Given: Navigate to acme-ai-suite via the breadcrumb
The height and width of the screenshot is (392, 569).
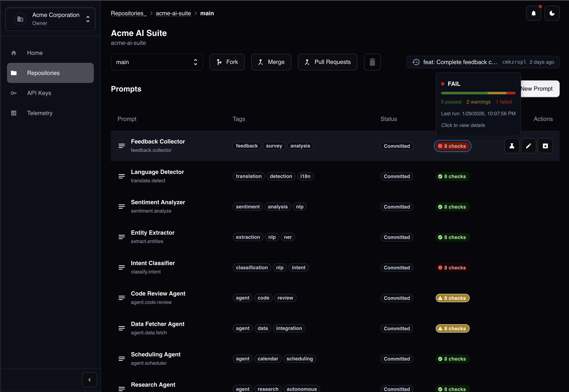Looking at the screenshot, I should 173,13.
